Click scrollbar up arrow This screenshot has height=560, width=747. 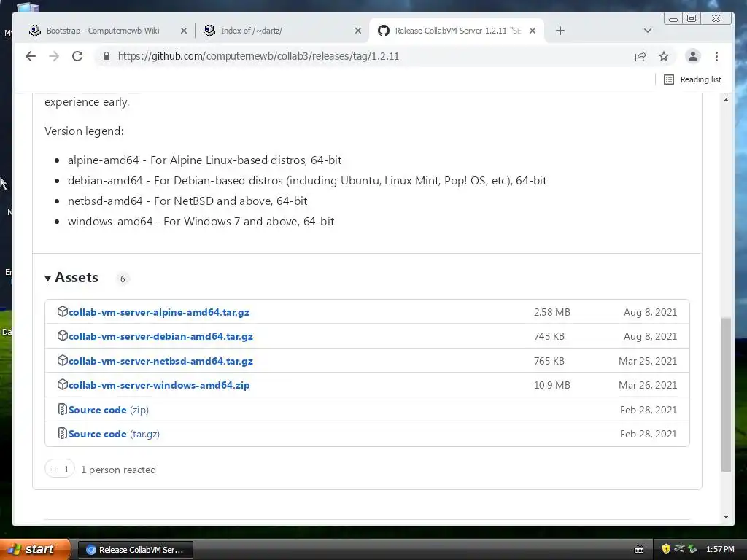tap(726, 100)
